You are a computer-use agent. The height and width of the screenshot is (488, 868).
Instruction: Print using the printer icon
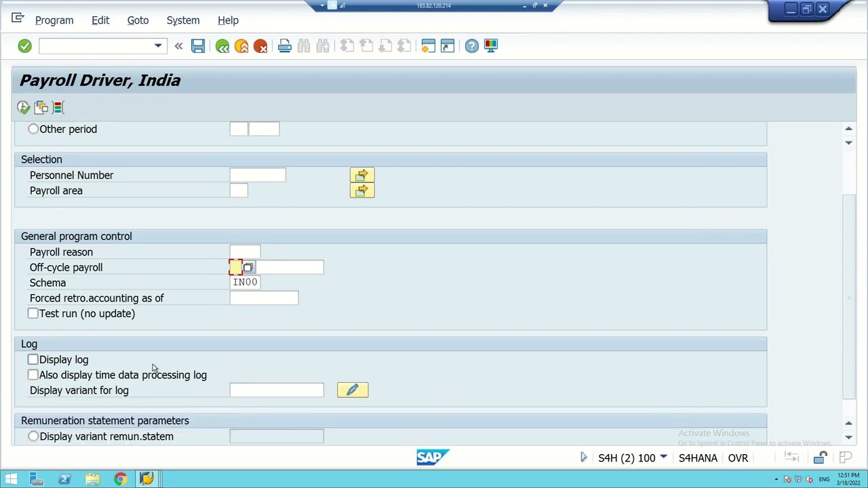(285, 45)
